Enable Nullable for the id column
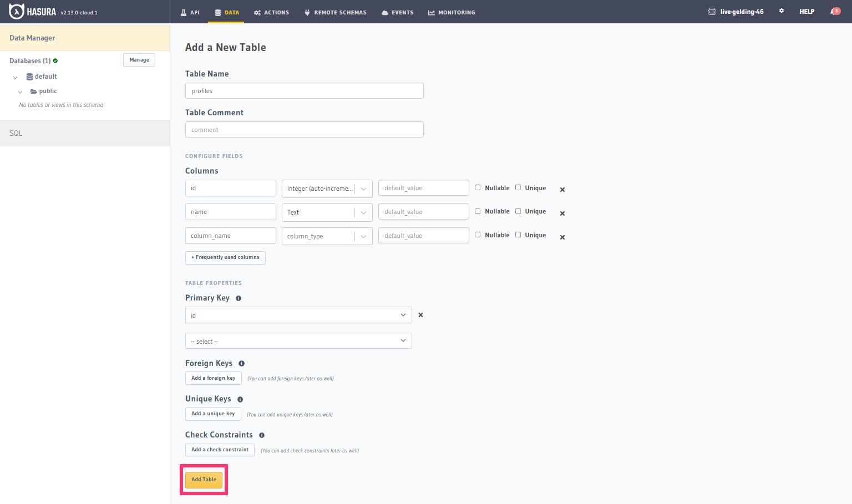Image resolution: width=852 pixels, height=504 pixels. [478, 187]
